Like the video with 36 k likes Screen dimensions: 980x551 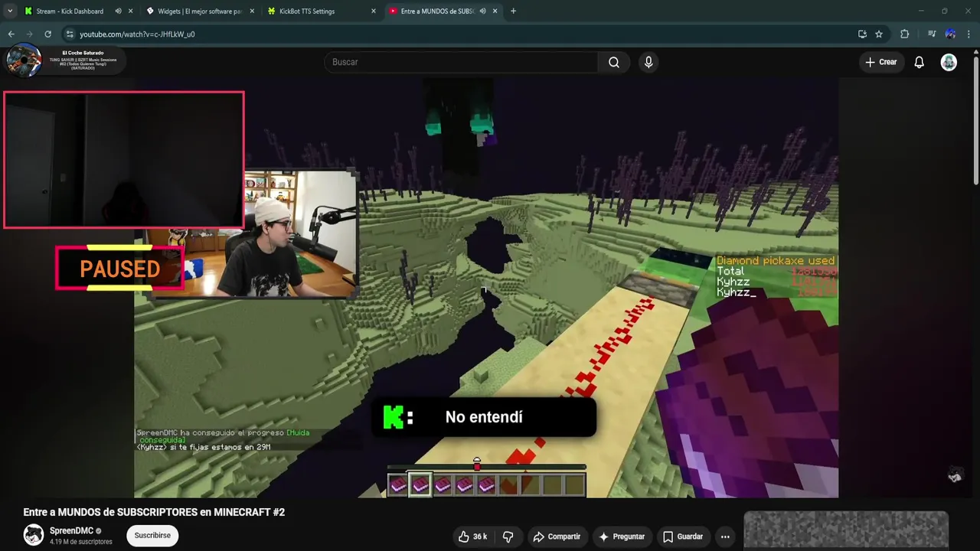tap(472, 536)
